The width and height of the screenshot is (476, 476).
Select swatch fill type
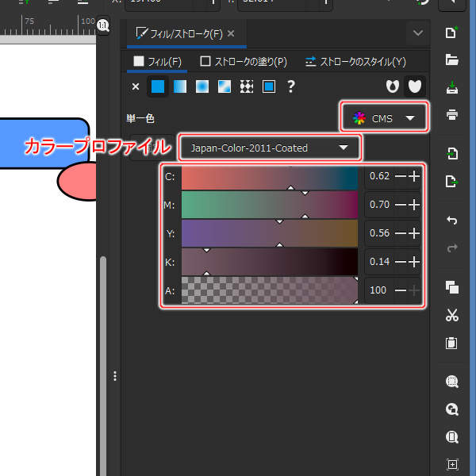click(x=269, y=86)
